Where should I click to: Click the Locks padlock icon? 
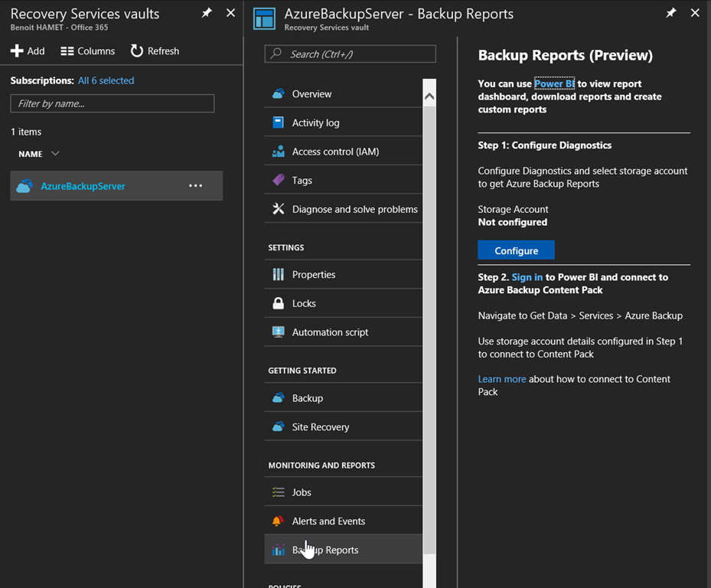click(279, 303)
